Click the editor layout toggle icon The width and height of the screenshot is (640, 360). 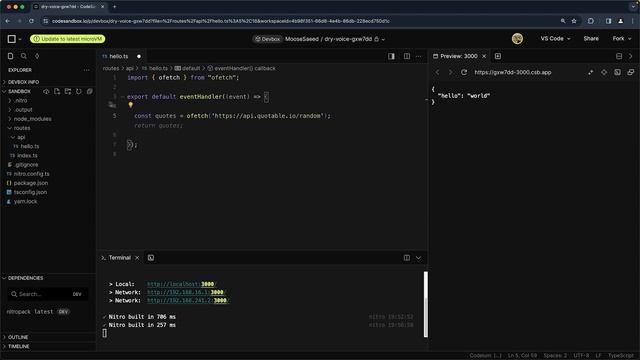click(391, 56)
